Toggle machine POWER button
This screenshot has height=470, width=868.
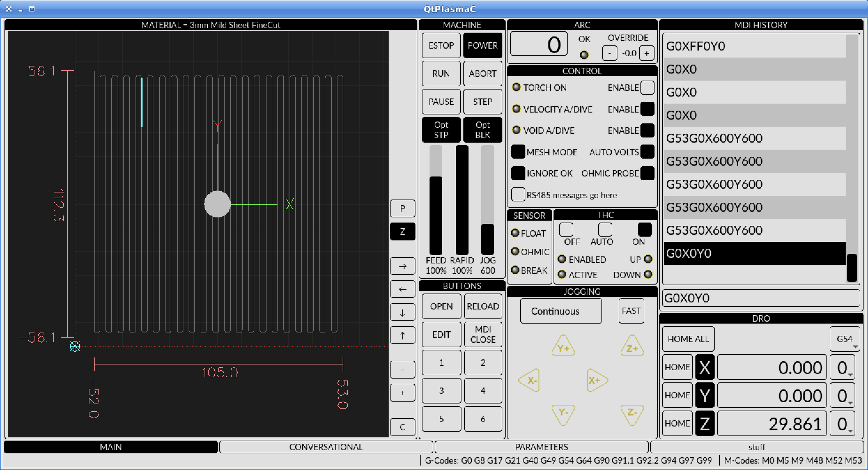coord(483,45)
